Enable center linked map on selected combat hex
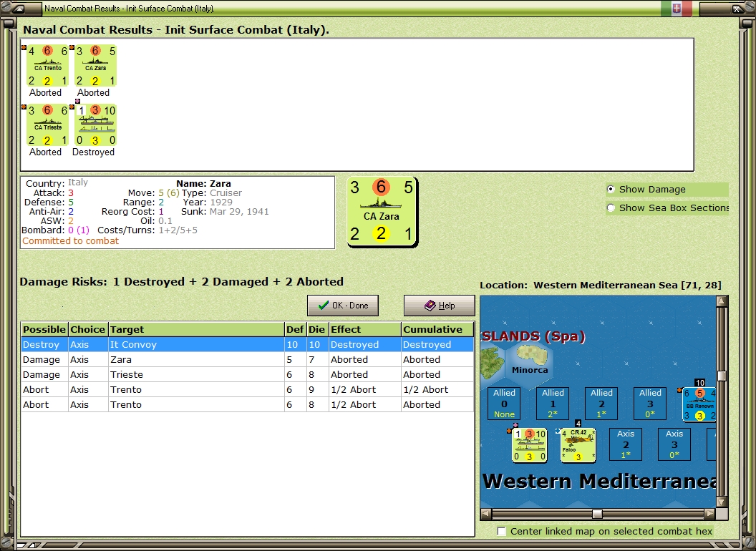 point(501,531)
